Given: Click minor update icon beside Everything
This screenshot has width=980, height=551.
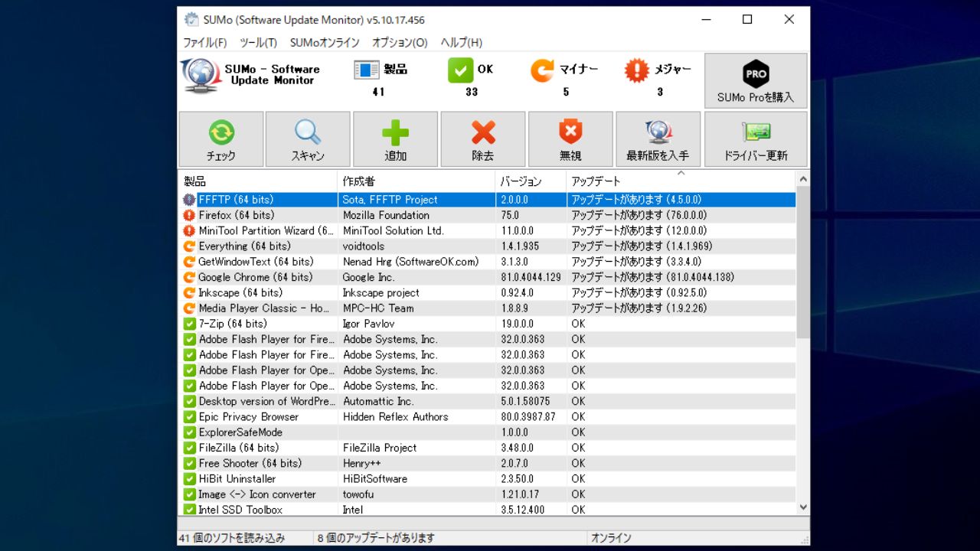Looking at the screenshot, I should pyautogui.click(x=189, y=246).
